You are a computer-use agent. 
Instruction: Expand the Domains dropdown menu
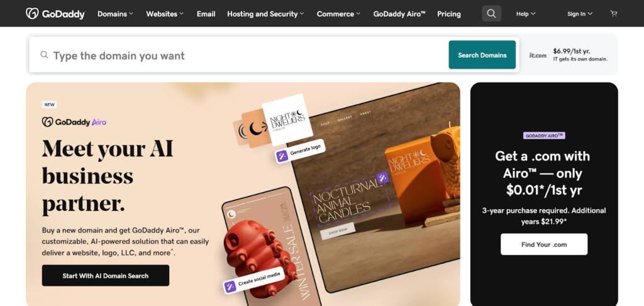(x=116, y=14)
